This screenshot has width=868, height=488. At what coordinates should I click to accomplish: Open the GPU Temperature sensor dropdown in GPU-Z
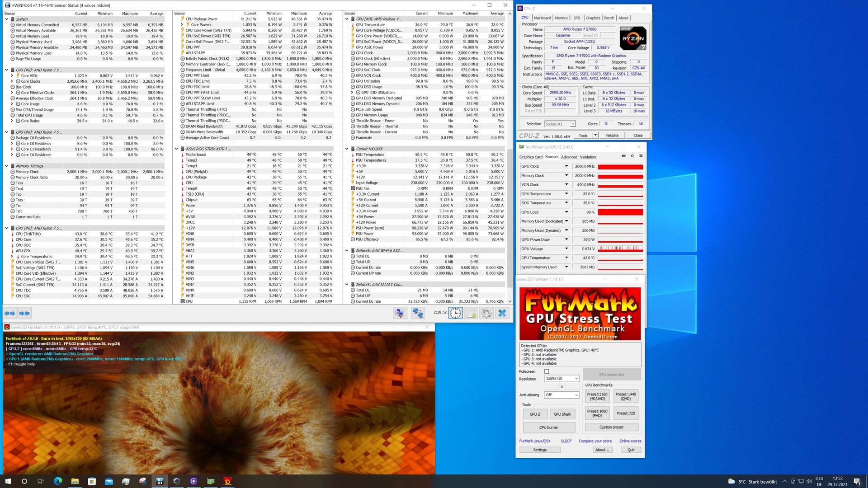pos(566,194)
